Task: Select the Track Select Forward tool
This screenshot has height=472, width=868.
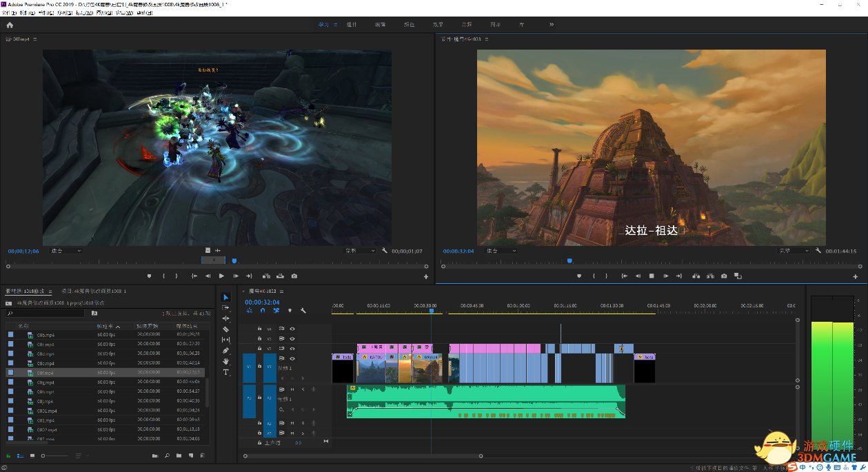Action: point(225,308)
